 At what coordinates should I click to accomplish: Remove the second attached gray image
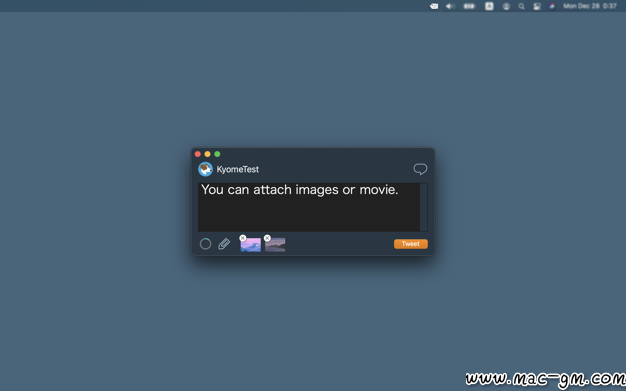point(267,238)
